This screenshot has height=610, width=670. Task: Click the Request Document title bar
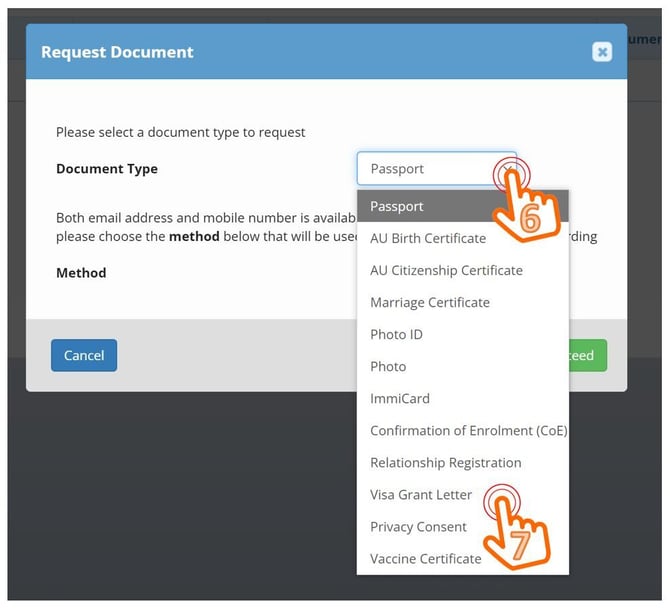pos(300,52)
